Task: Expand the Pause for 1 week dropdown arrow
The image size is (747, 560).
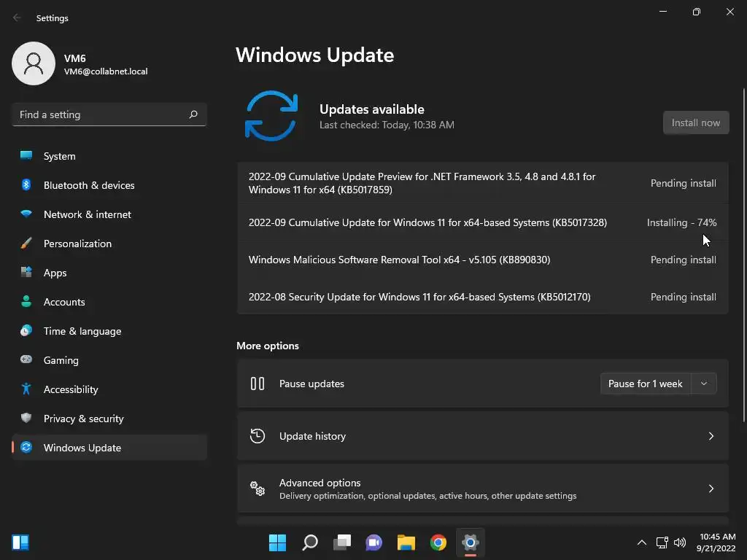Action: click(x=704, y=384)
